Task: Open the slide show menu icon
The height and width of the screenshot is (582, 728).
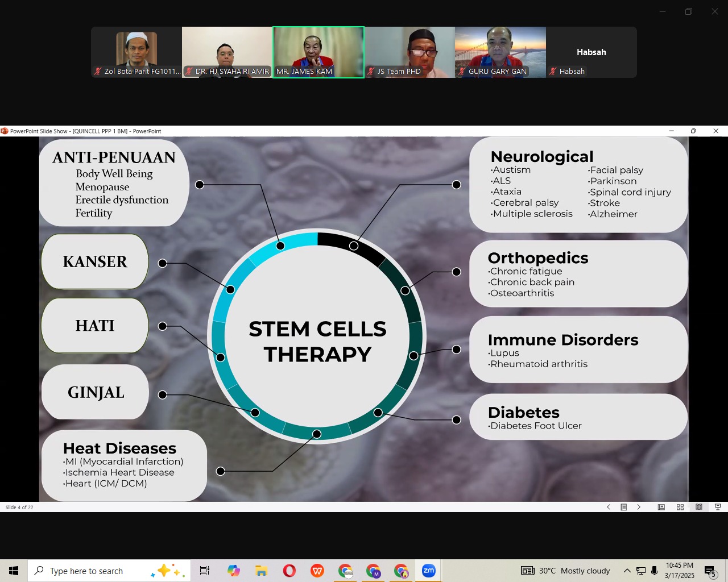Action: click(x=624, y=507)
